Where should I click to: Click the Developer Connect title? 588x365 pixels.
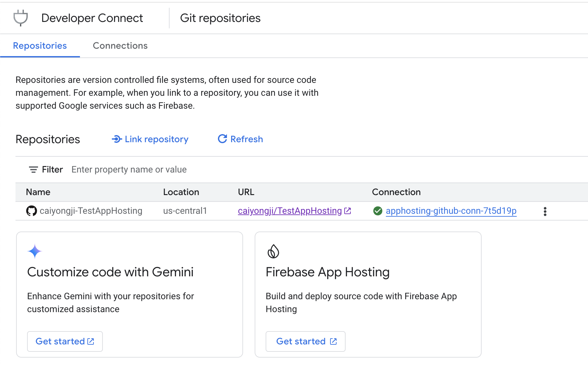tap(92, 18)
